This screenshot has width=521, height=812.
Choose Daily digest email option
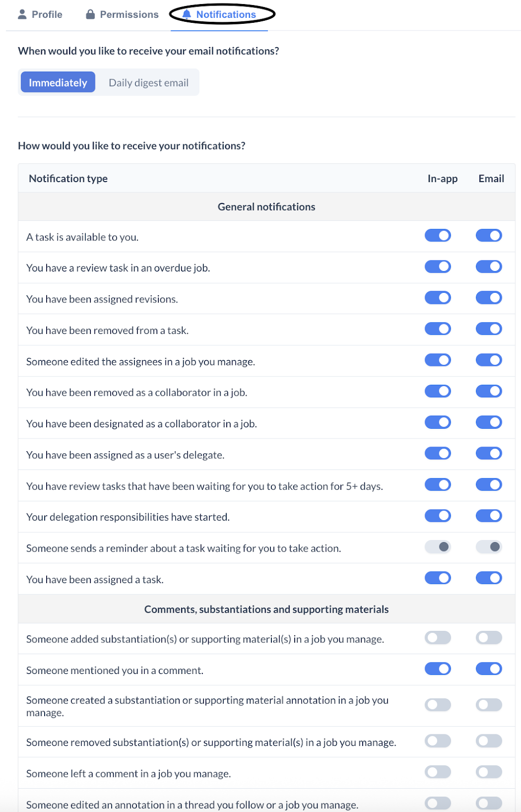(149, 82)
